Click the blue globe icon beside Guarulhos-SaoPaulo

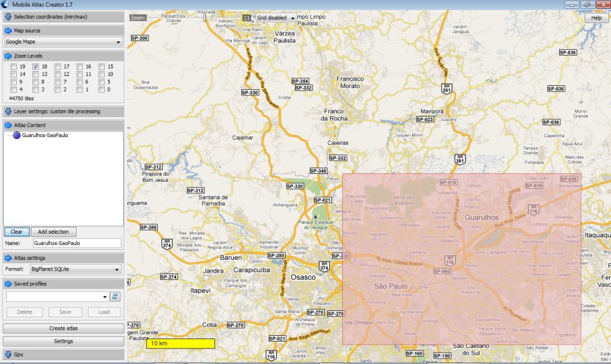[16, 135]
